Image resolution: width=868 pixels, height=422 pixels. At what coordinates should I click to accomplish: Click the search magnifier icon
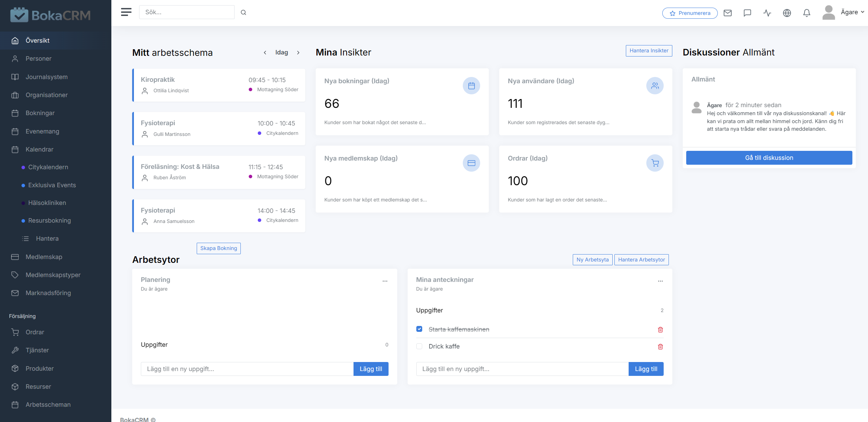tap(244, 12)
